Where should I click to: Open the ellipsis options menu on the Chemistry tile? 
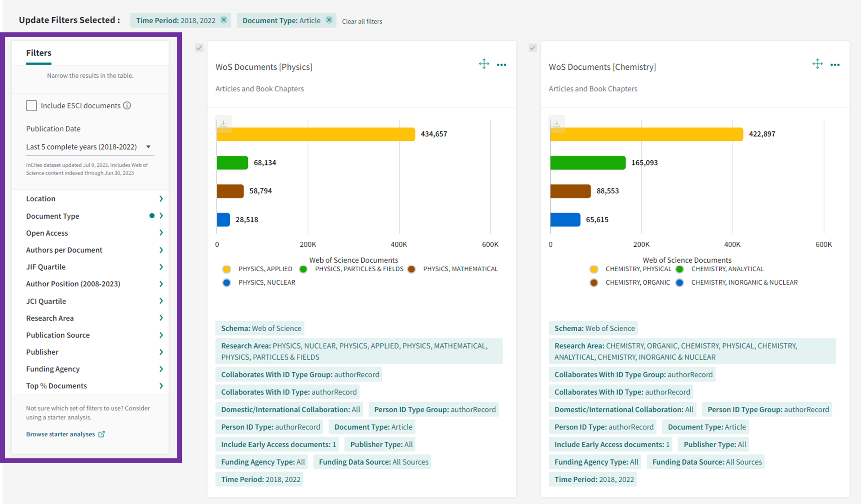coord(835,64)
